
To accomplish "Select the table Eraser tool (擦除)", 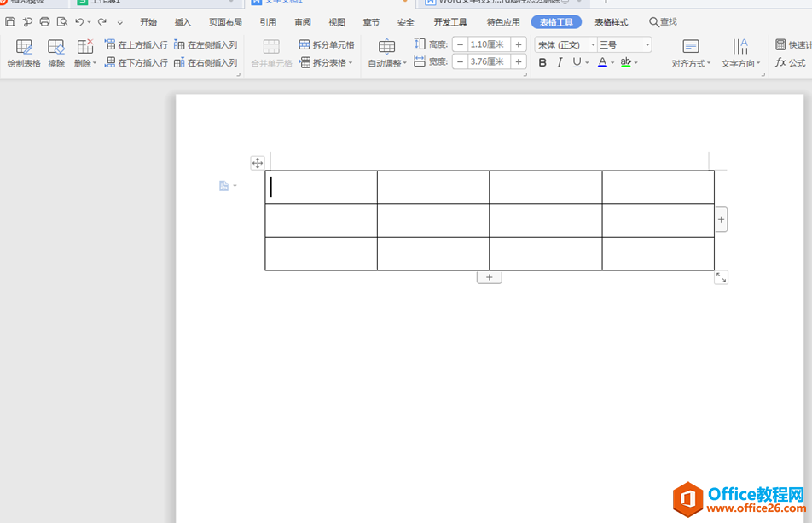I will tap(56, 54).
